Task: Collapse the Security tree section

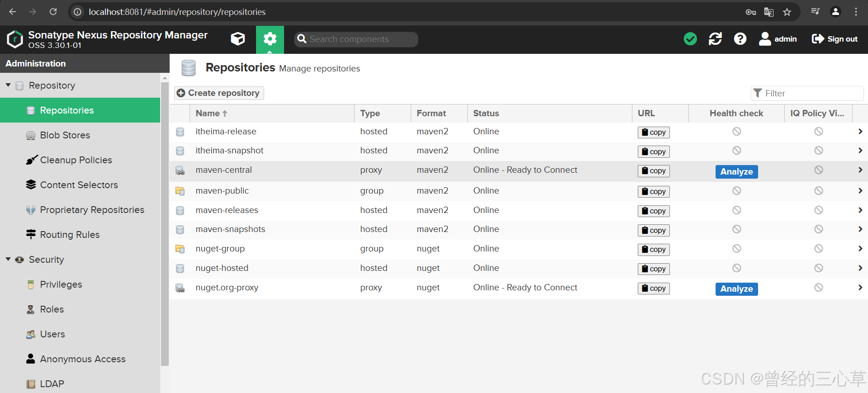Action: point(8,259)
